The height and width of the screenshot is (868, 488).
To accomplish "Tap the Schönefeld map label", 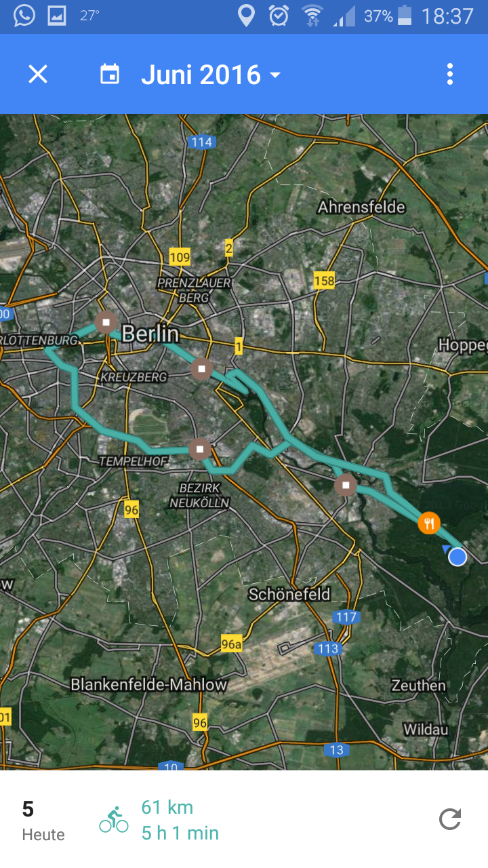I will [x=289, y=595].
